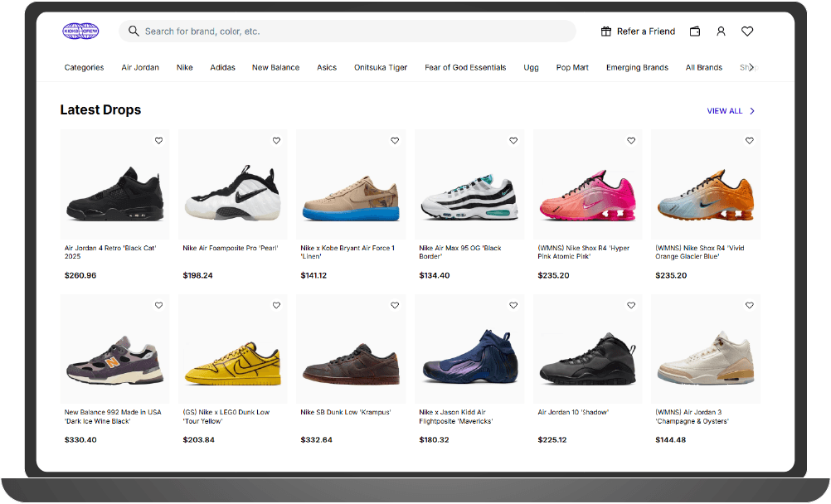Click the search magnifying glass icon
831x504 pixels.
point(134,31)
